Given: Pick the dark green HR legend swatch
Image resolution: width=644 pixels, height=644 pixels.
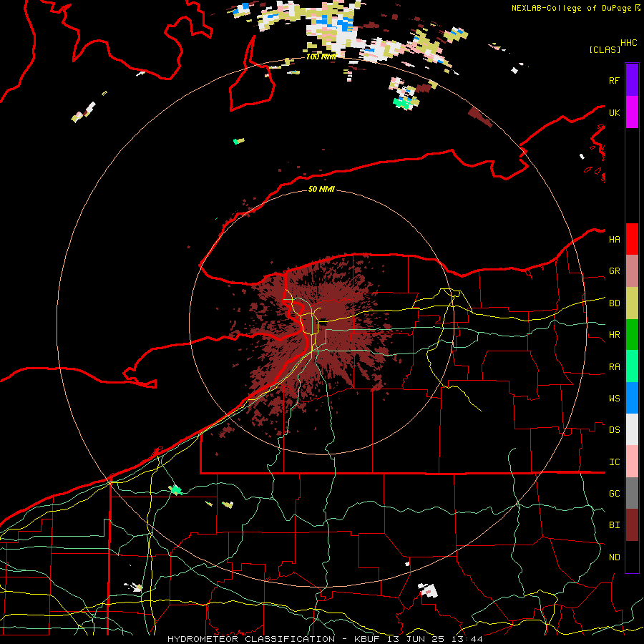Looking at the screenshot, I should [x=632, y=335].
